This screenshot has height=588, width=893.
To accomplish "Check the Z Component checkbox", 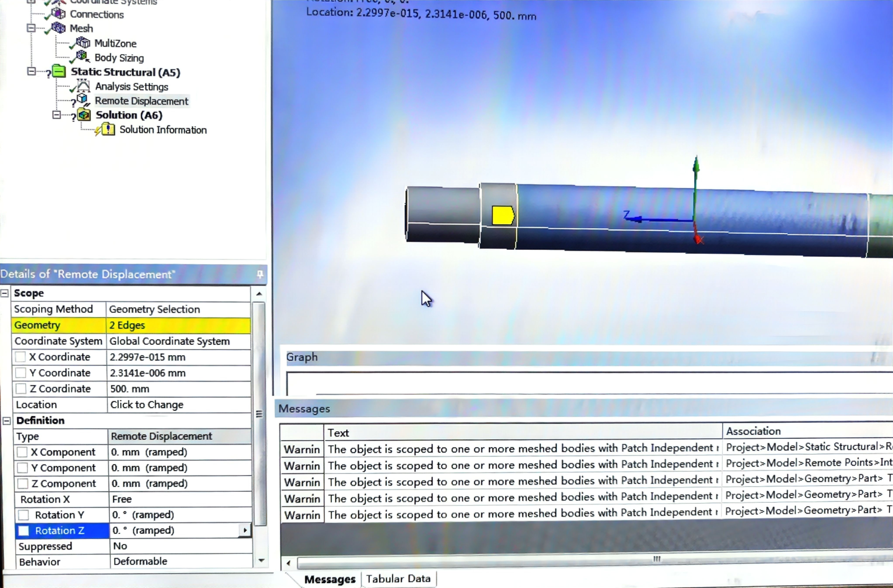I will pos(23,483).
